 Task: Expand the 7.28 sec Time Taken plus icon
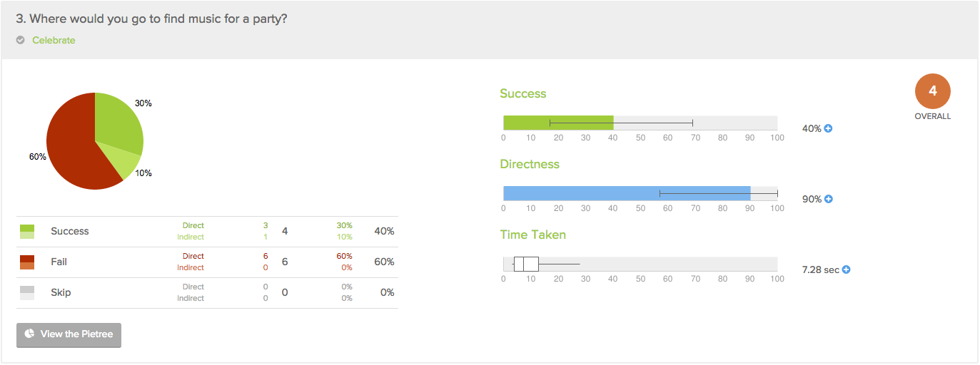coord(846,270)
